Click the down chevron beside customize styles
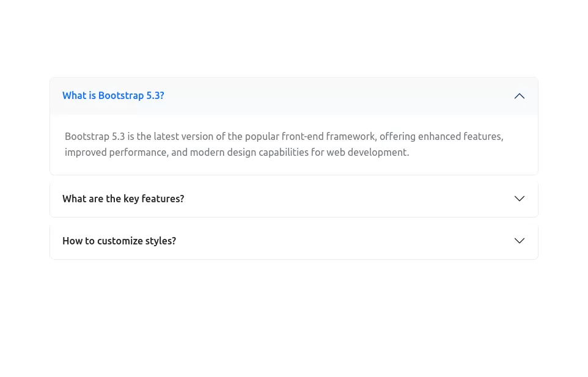The width and height of the screenshot is (588, 377). 519,241
